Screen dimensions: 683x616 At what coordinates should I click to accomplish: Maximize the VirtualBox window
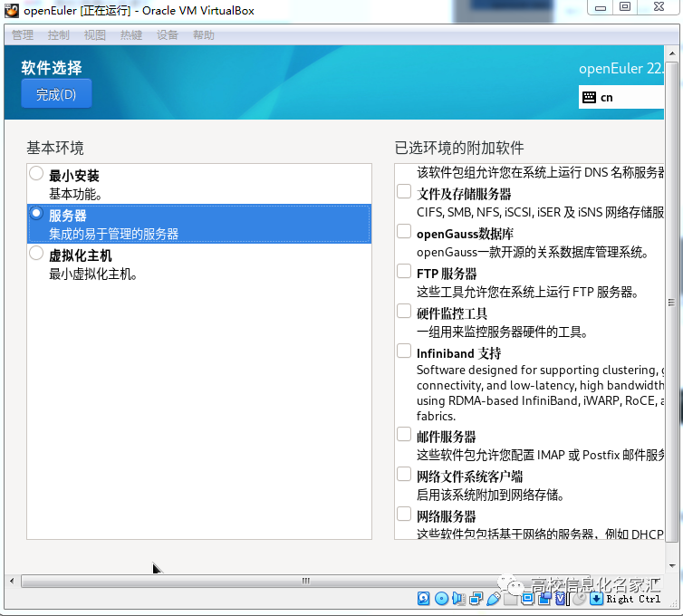(625, 7)
